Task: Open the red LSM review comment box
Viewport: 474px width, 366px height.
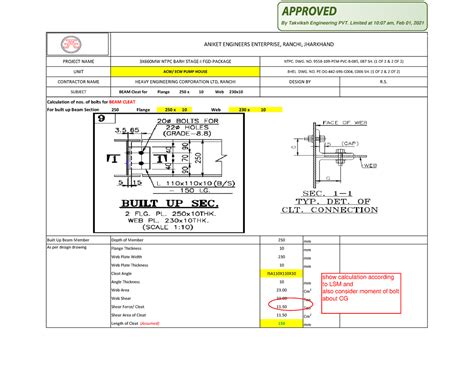Action: click(361, 293)
